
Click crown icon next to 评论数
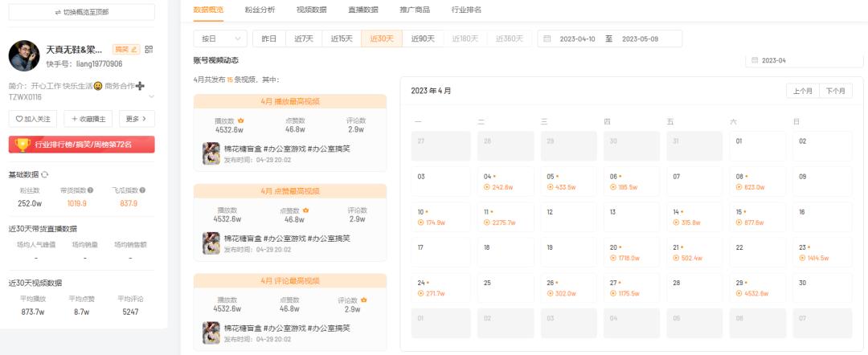[x=364, y=300]
